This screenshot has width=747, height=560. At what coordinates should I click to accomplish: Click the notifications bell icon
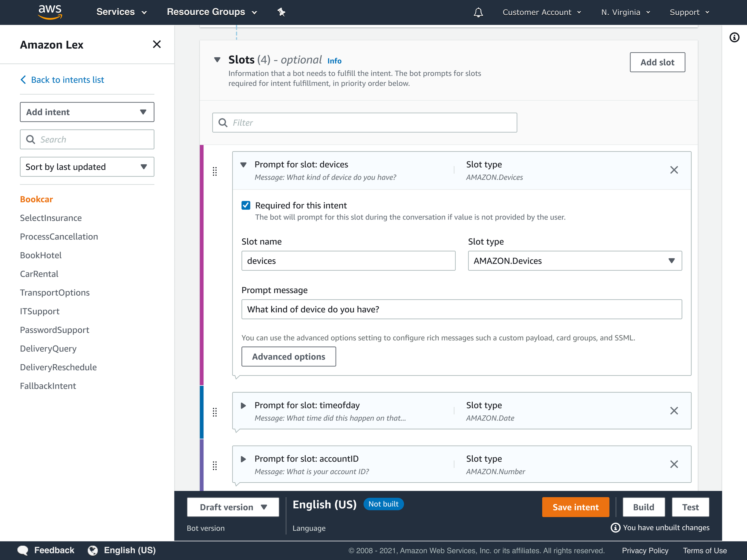point(478,13)
